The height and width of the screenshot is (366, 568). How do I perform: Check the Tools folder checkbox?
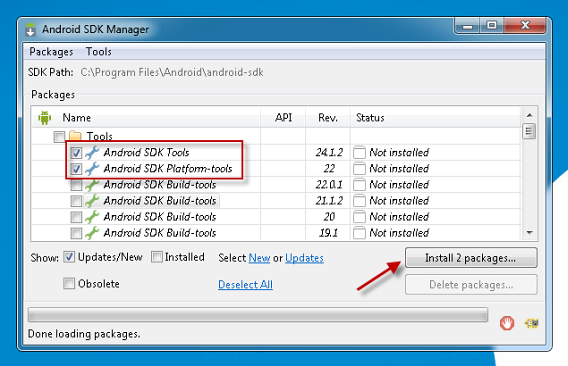[59, 137]
